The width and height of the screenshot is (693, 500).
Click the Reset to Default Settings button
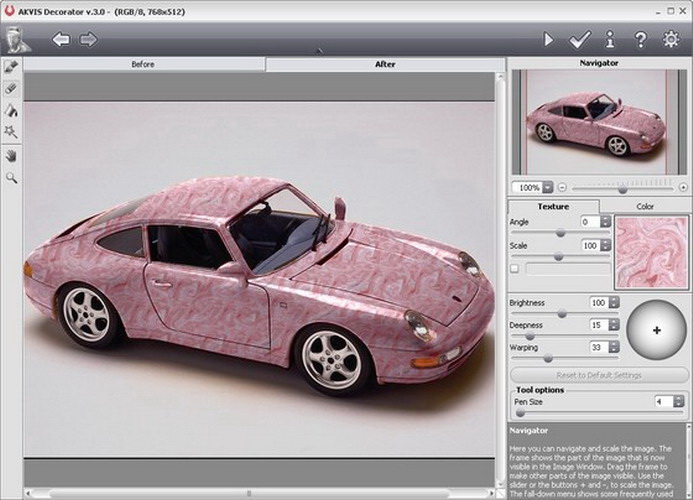pos(598,375)
